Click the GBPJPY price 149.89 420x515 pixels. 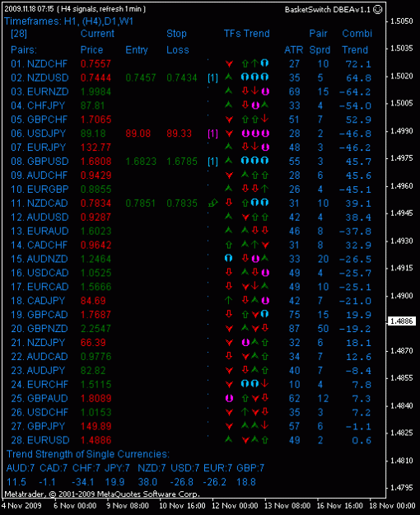(x=96, y=426)
